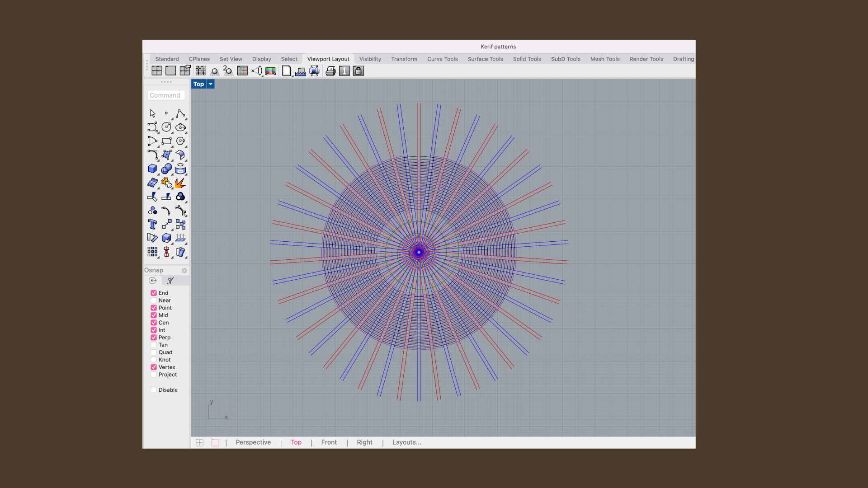
Task: Open Osnap settings gear menu
Action: point(184,271)
